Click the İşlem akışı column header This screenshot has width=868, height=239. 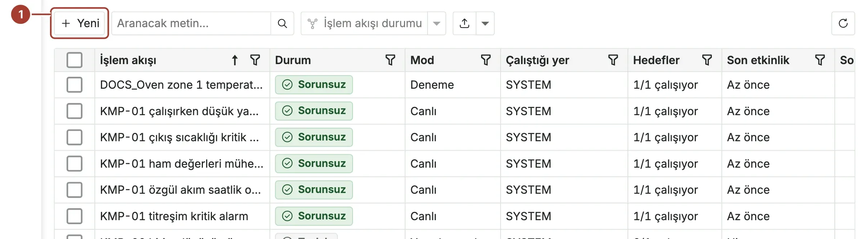[128, 60]
